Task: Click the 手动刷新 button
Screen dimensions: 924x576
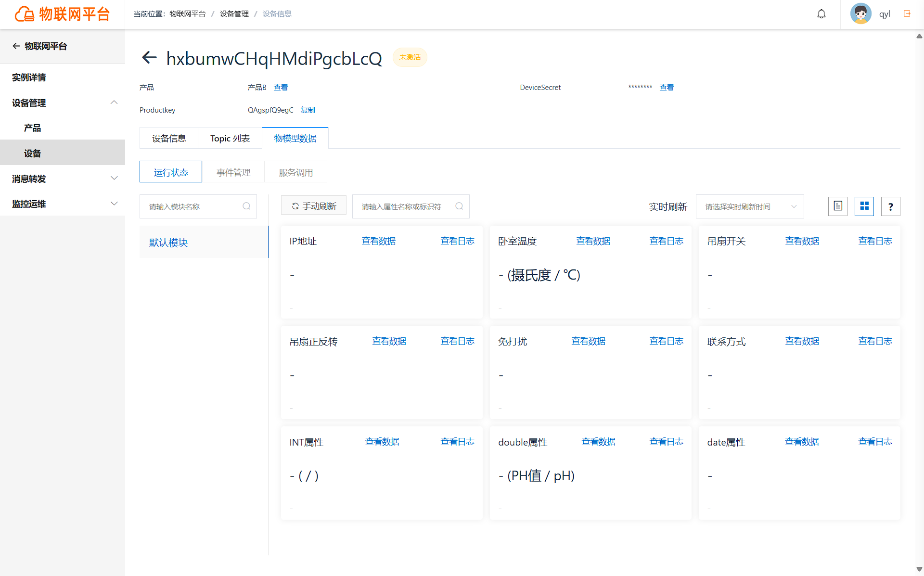Action: coord(314,206)
